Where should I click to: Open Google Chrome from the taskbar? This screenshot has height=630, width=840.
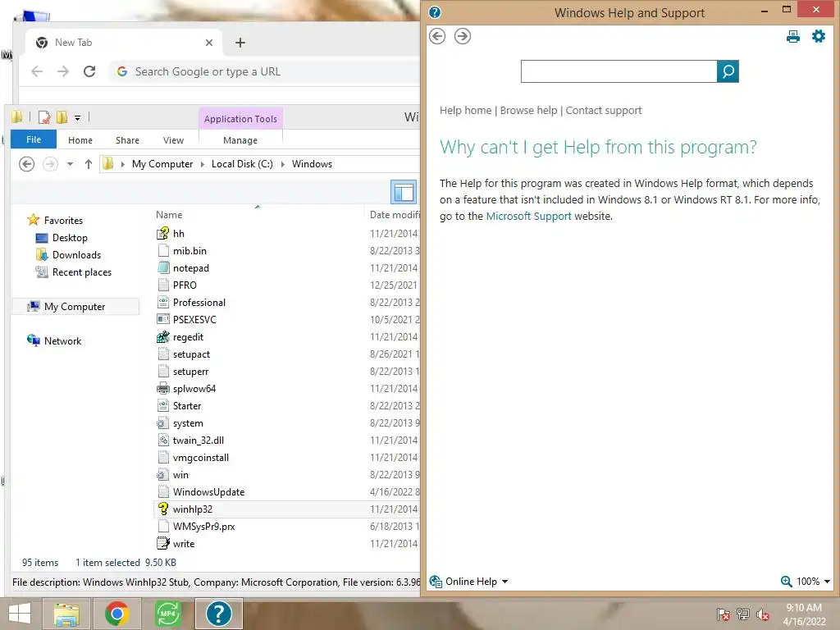(116, 614)
